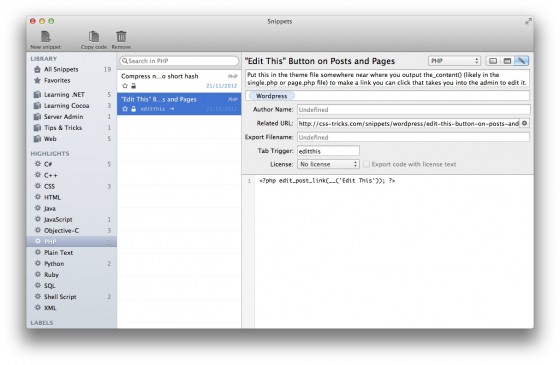
Task: Open the No license dropdown
Action: tap(328, 164)
